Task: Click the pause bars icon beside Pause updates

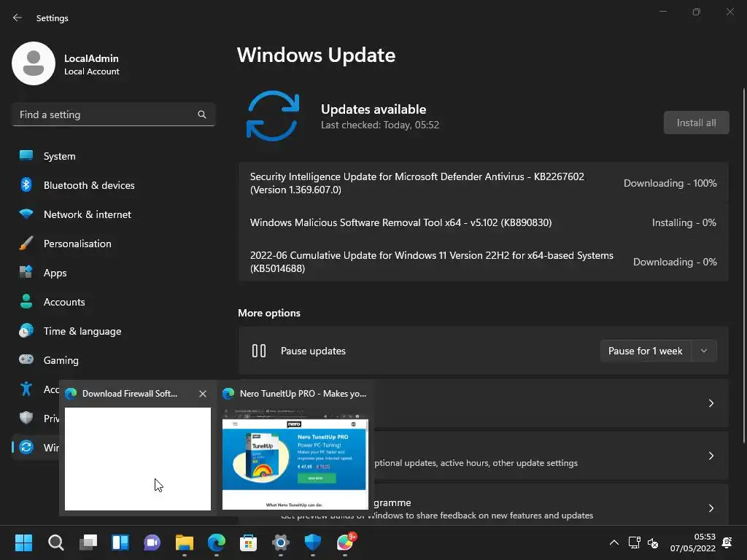Action: coord(259,351)
